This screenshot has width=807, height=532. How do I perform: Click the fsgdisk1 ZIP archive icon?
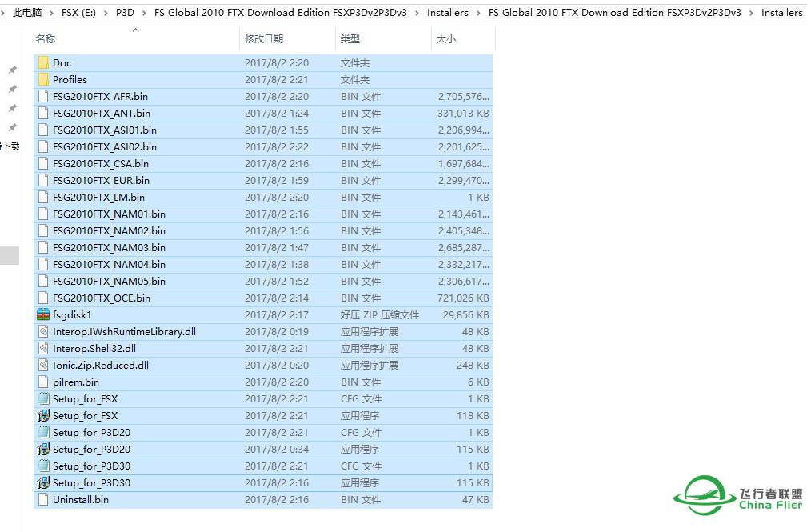43,314
